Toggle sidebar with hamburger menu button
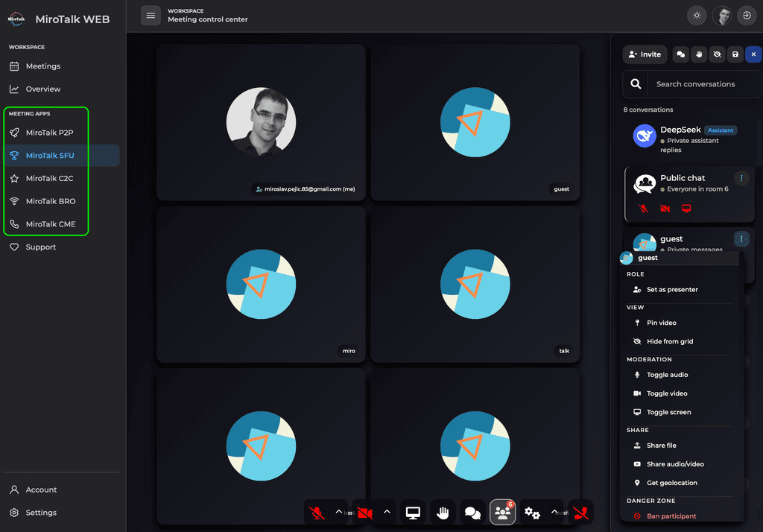The height and width of the screenshot is (532, 763). pyautogui.click(x=151, y=16)
